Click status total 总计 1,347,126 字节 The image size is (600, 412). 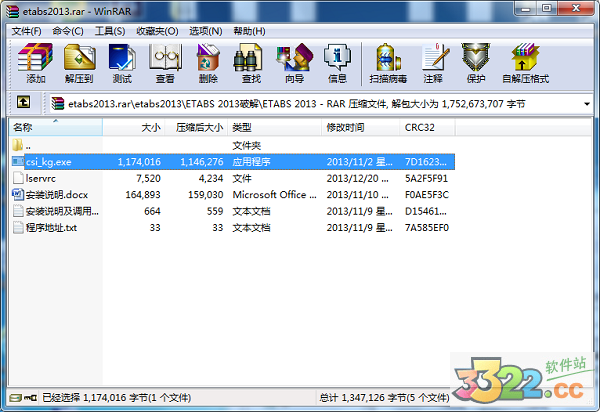click(384, 398)
